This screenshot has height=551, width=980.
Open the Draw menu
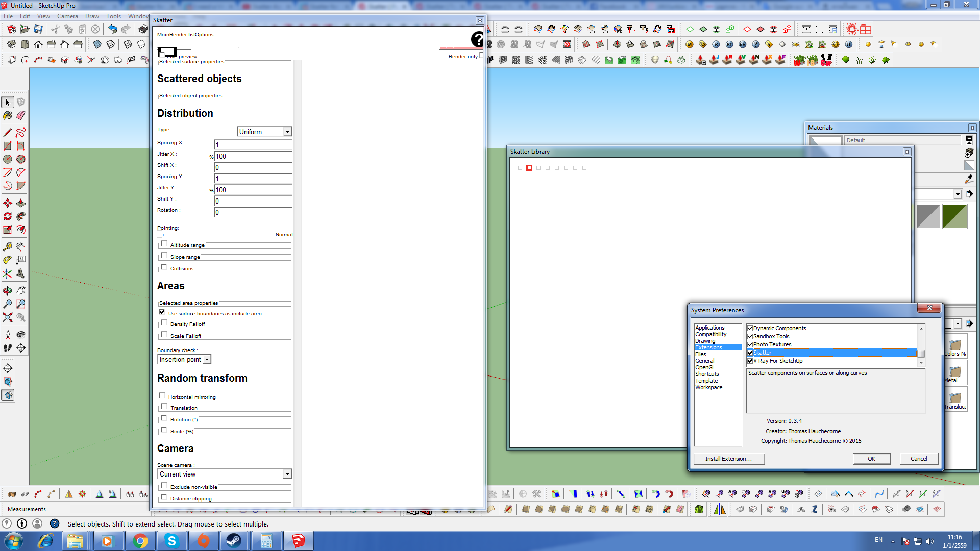[x=92, y=16]
